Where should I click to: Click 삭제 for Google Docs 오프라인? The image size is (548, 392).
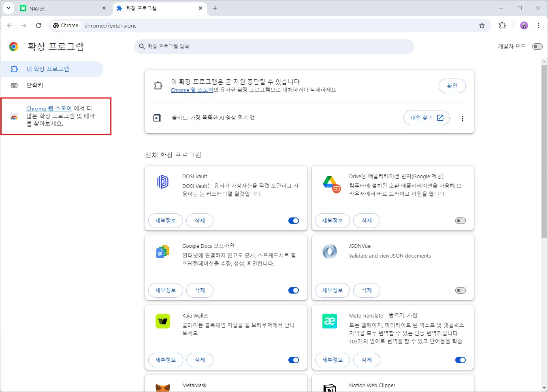tap(200, 290)
